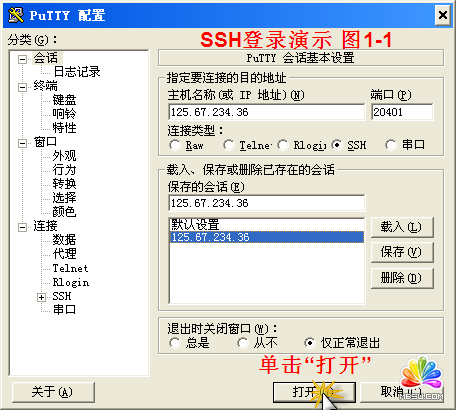
Task: Click the 保存(V) save button
Action: coord(402,252)
